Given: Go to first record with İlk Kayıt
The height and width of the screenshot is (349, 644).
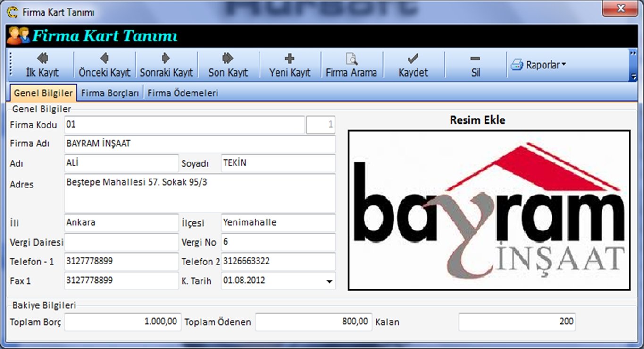Looking at the screenshot, I should click(x=42, y=65).
